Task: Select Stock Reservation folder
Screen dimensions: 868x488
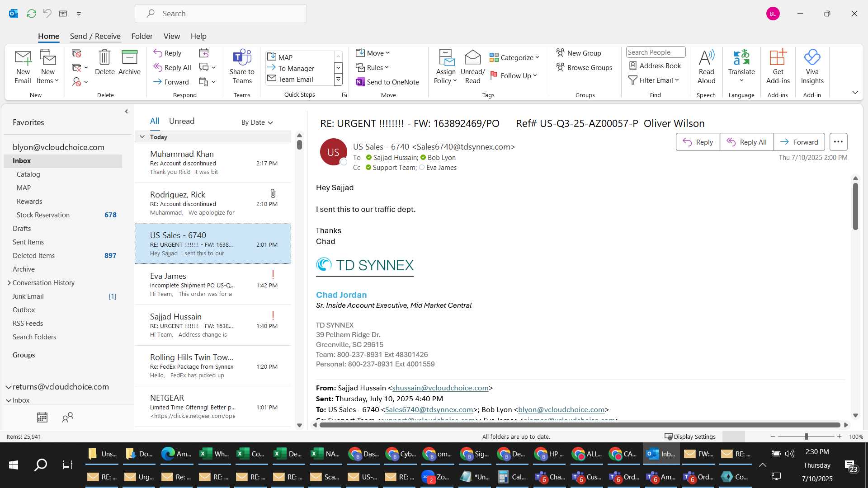Action: coord(63,215)
